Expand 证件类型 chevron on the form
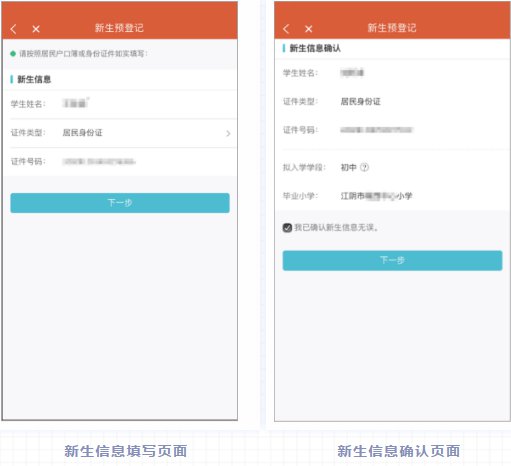 [228, 133]
